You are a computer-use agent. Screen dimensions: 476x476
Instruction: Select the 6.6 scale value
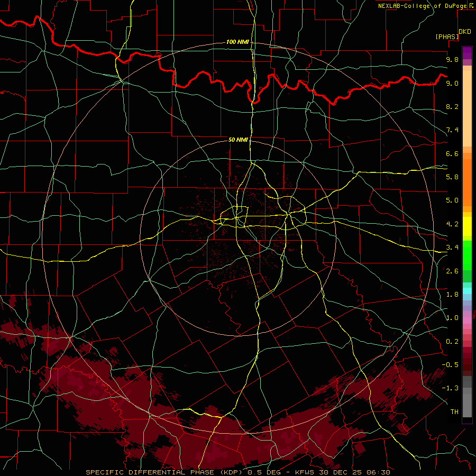[452, 153]
